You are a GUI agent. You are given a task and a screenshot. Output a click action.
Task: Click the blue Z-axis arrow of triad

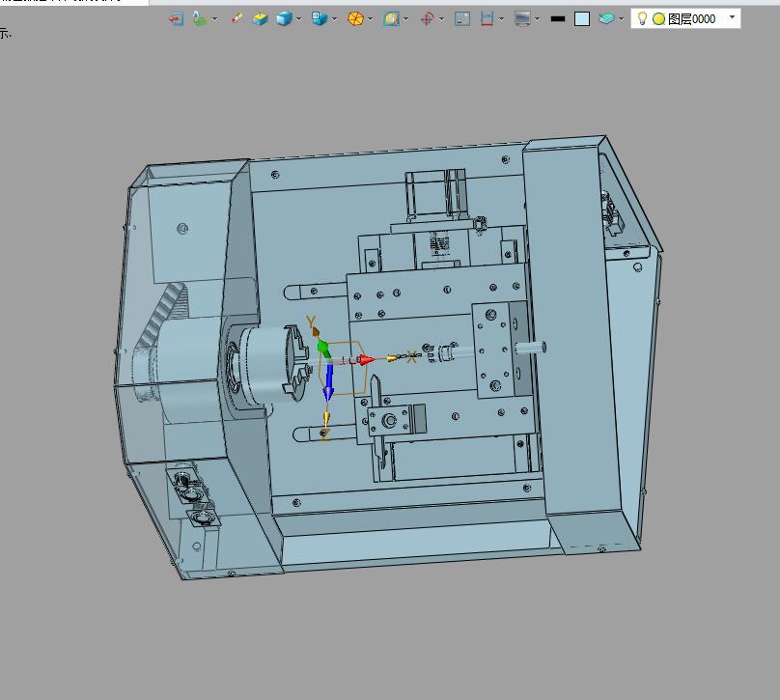pyautogui.click(x=328, y=383)
